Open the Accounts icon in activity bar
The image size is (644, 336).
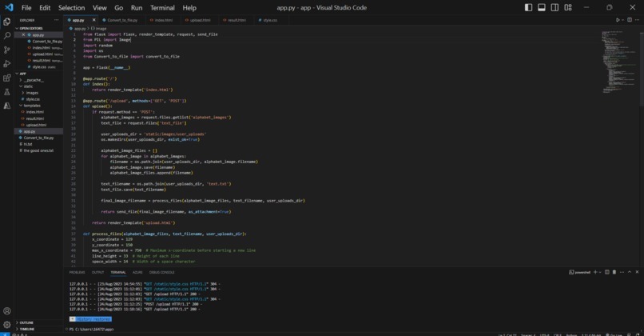click(x=7, y=311)
